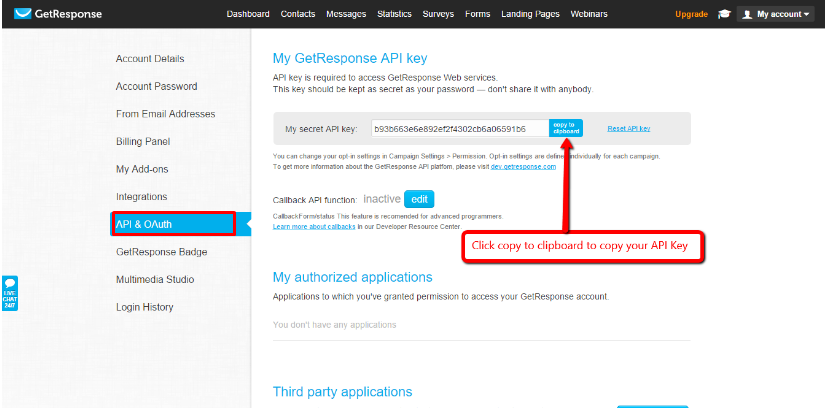Open Multimedia Studio from the sidebar

[155, 279]
